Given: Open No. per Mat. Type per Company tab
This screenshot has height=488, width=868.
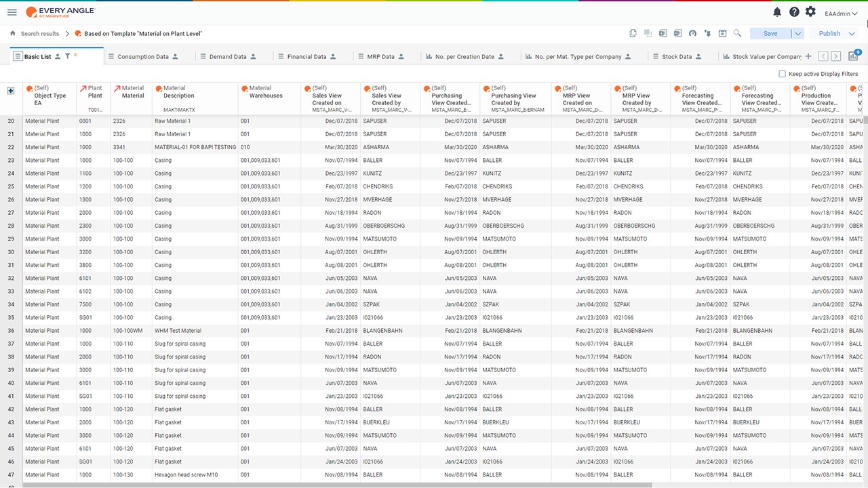Looking at the screenshot, I should 578,57.
